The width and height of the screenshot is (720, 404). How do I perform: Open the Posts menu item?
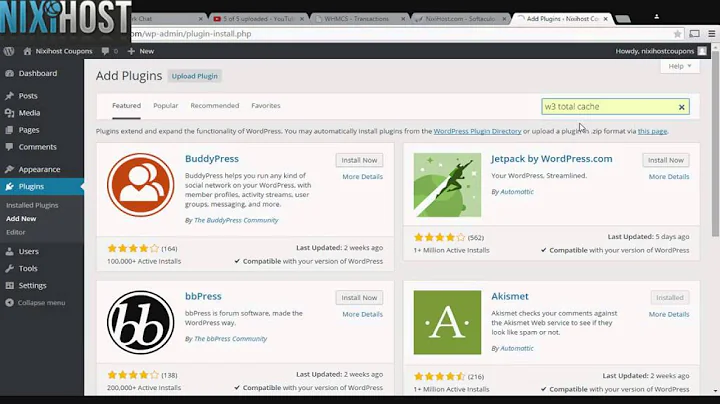[28, 96]
